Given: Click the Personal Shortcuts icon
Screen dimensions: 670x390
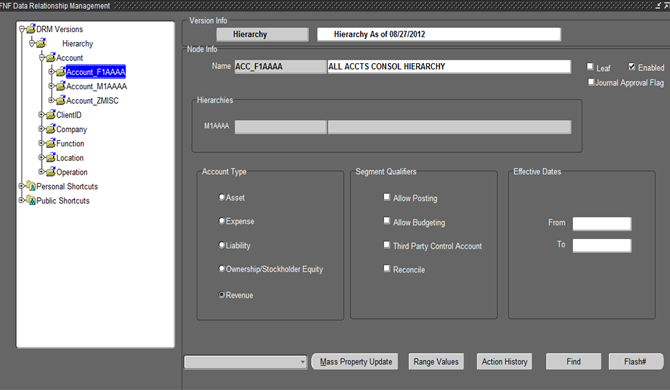Looking at the screenshot, I should pyautogui.click(x=31, y=186).
